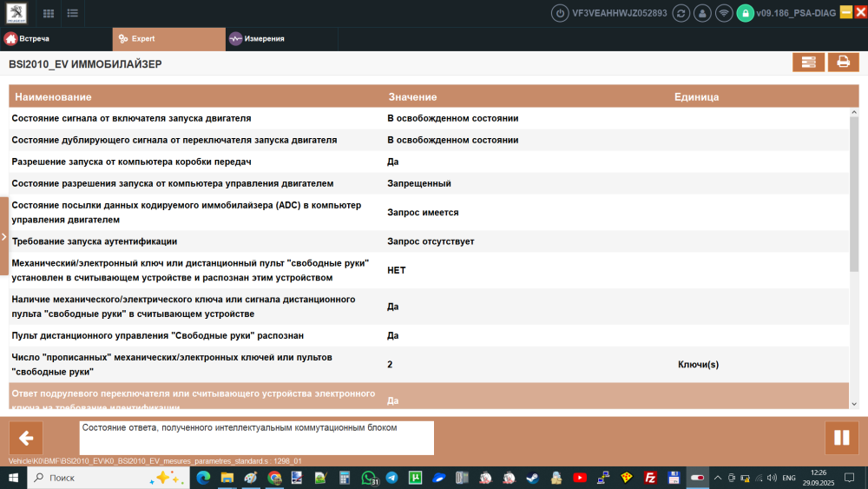Click the VIN VF3VEAHHWJZ052893 text

click(x=620, y=13)
